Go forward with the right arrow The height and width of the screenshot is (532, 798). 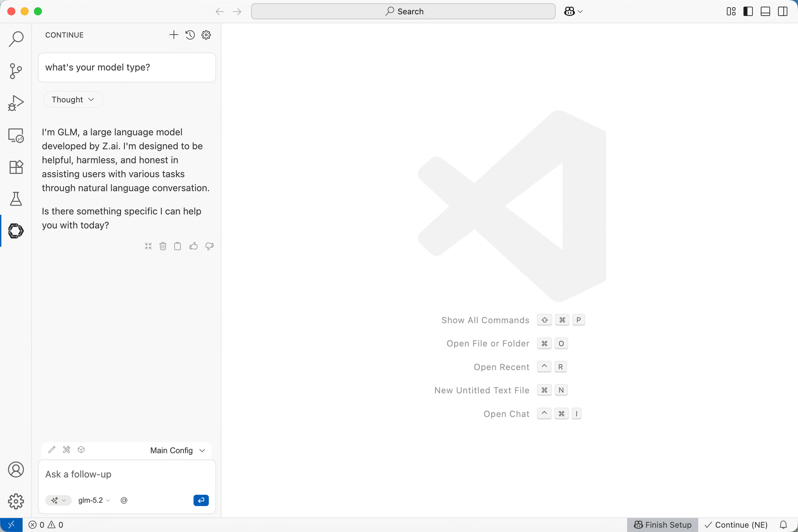click(x=237, y=12)
